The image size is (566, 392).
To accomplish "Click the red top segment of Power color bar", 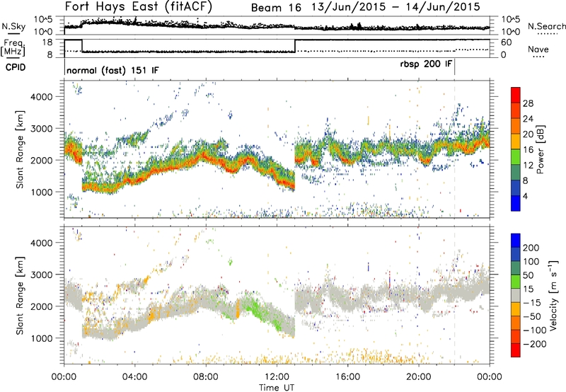I will 516,95.
